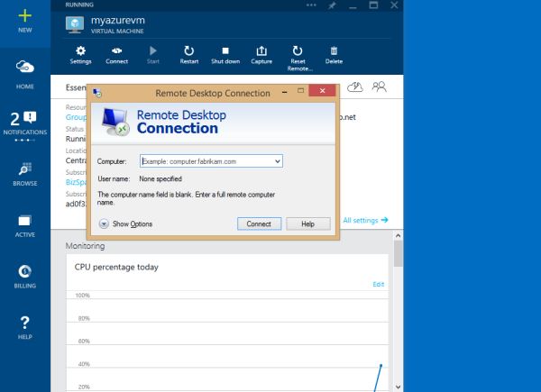Show Active items in sidebar
The height and width of the screenshot is (392, 541).
click(25, 226)
